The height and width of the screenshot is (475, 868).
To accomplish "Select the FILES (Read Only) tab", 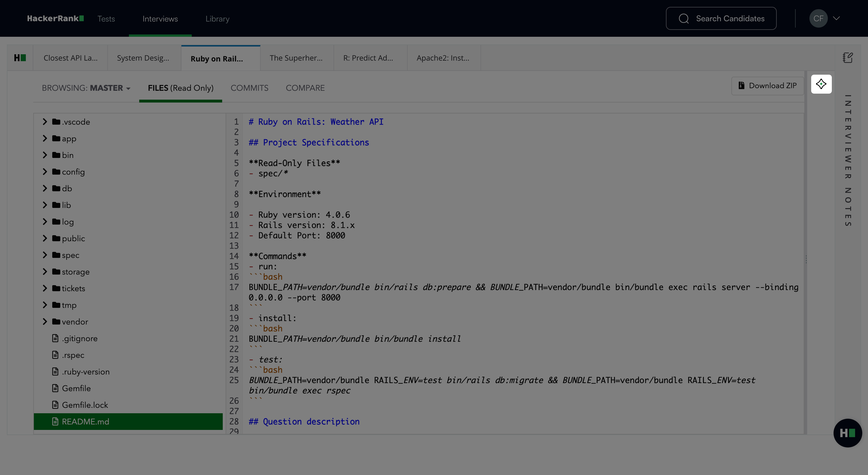I will (x=181, y=88).
